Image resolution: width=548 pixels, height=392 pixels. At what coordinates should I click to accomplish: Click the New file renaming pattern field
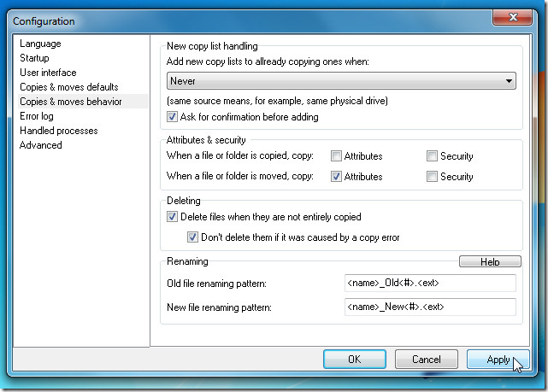tap(430, 307)
